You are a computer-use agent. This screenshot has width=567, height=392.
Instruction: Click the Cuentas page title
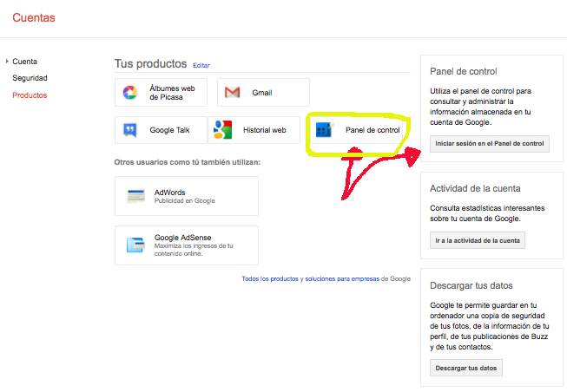pyautogui.click(x=34, y=17)
